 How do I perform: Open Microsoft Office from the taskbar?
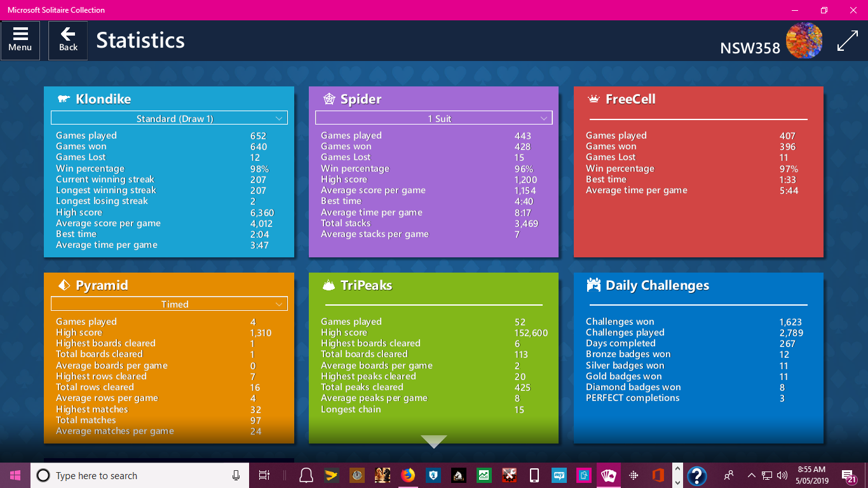pyautogui.click(x=658, y=475)
